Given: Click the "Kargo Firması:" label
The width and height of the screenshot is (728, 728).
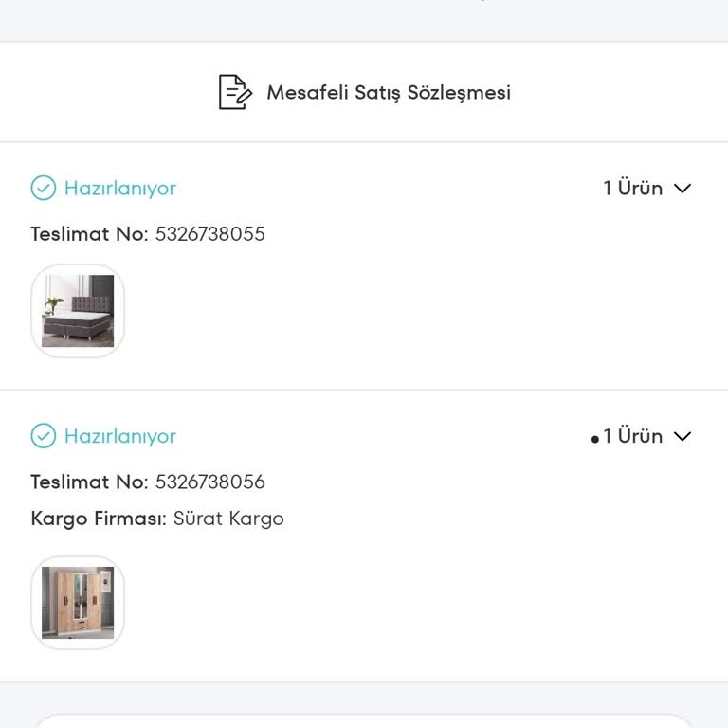Looking at the screenshot, I should point(99,519).
